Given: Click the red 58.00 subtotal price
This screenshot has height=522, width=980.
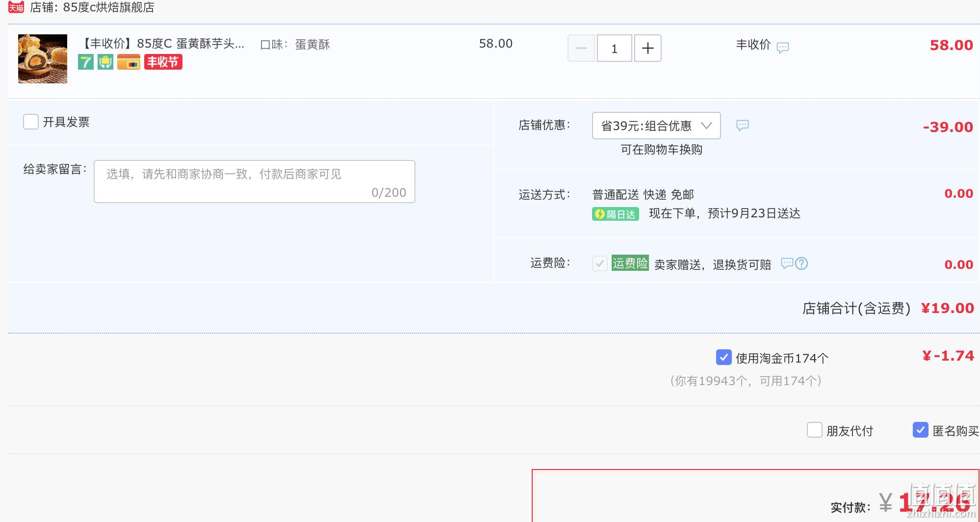Looking at the screenshot, I should pyautogui.click(x=952, y=45).
